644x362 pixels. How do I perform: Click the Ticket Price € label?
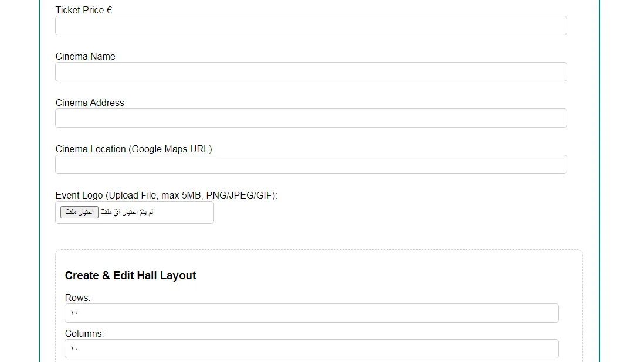(83, 10)
